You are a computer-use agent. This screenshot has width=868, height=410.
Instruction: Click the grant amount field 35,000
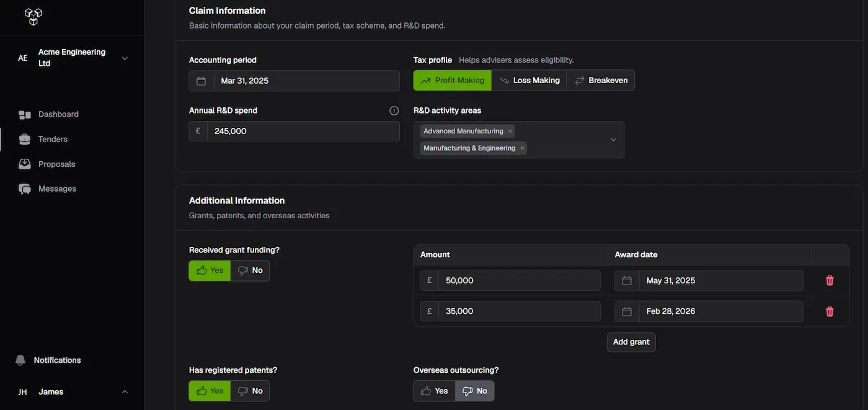510,311
